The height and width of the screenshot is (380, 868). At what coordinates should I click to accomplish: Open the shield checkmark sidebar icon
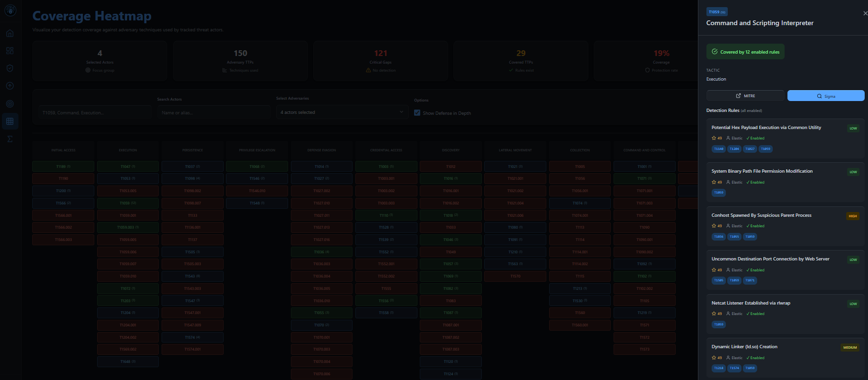coord(10,68)
